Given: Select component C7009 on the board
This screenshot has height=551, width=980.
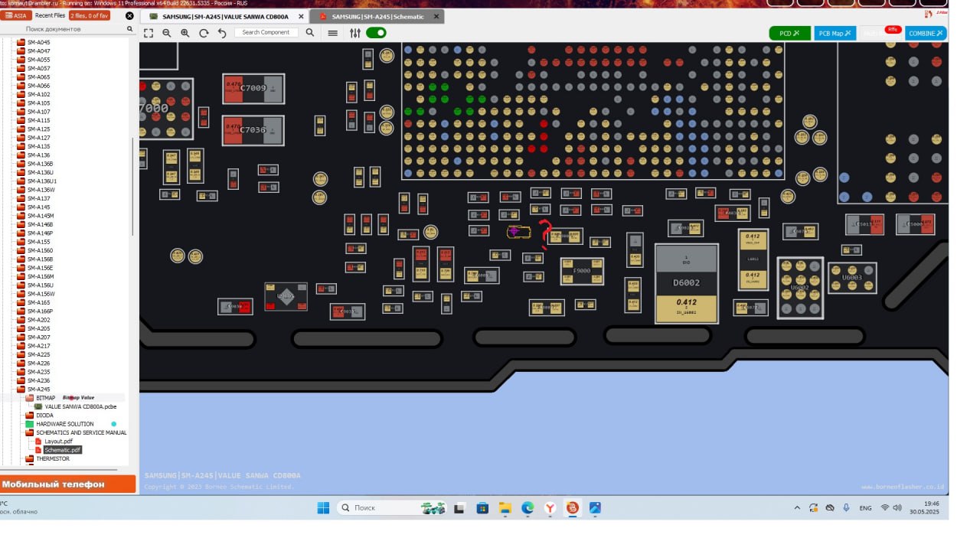Looking at the screenshot, I should 253,89.
